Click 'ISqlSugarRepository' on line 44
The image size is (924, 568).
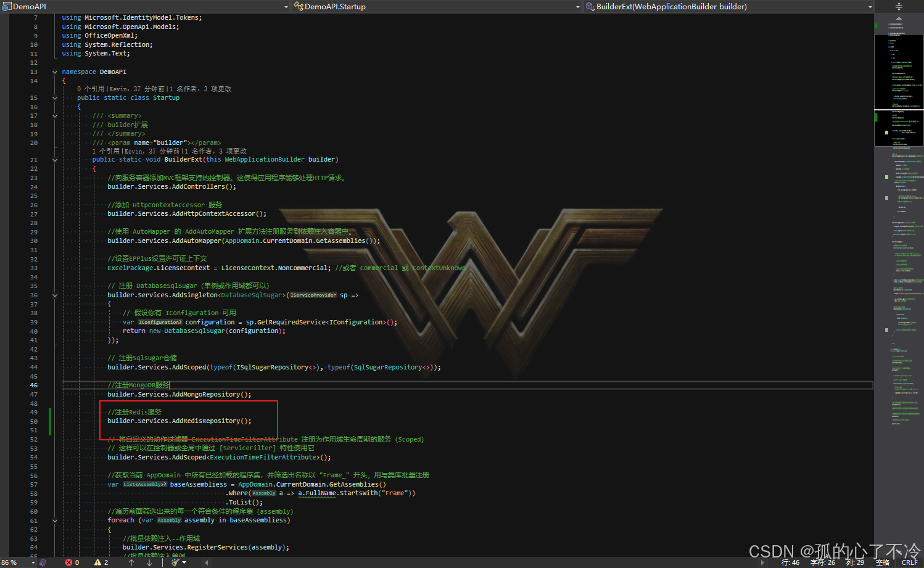click(273, 368)
